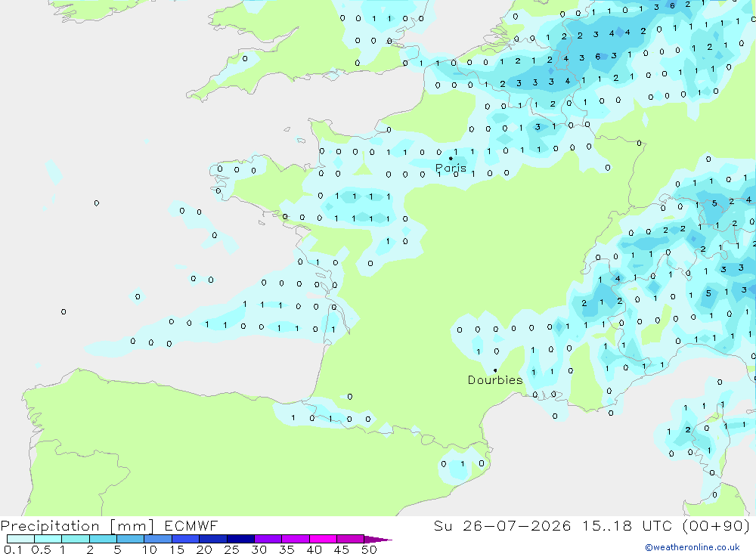Click the Paris city label
This screenshot has width=756, height=554.
click(451, 169)
